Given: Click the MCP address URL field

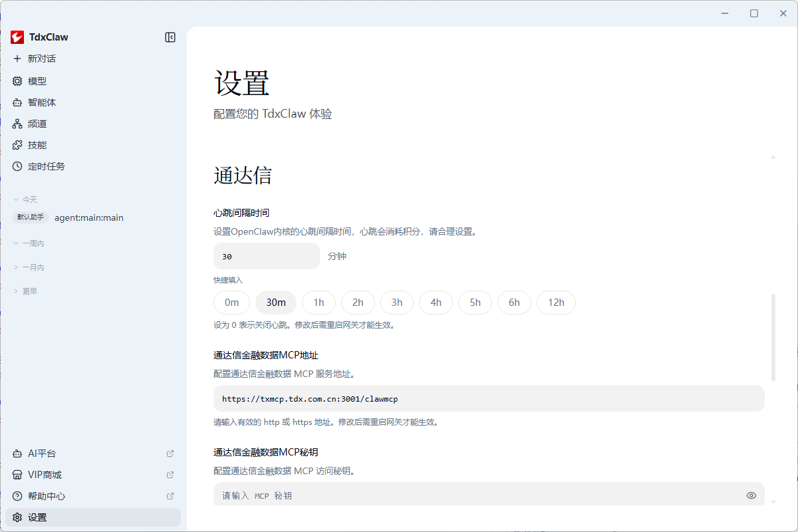Looking at the screenshot, I should coord(489,398).
